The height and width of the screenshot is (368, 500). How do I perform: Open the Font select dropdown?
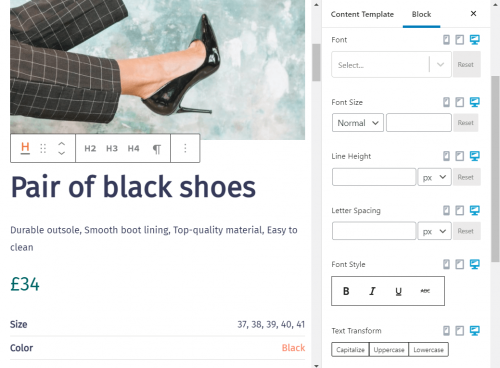click(x=391, y=65)
